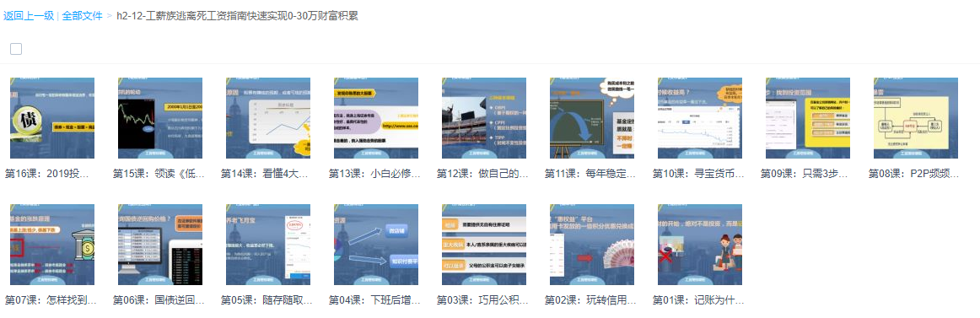The height and width of the screenshot is (318, 980).
Task: Select the 第09课 thumbnail image
Action: pyautogui.click(x=808, y=118)
